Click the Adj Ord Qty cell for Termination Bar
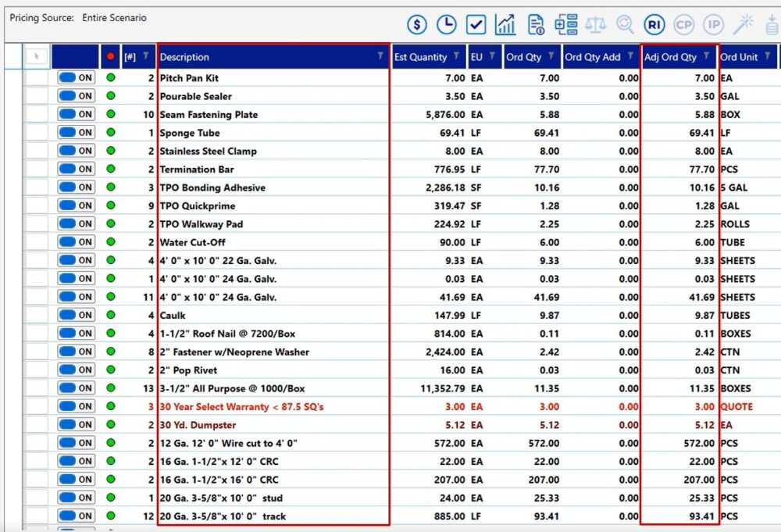This screenshot has height=532, width=781. (x=679, y=170)
